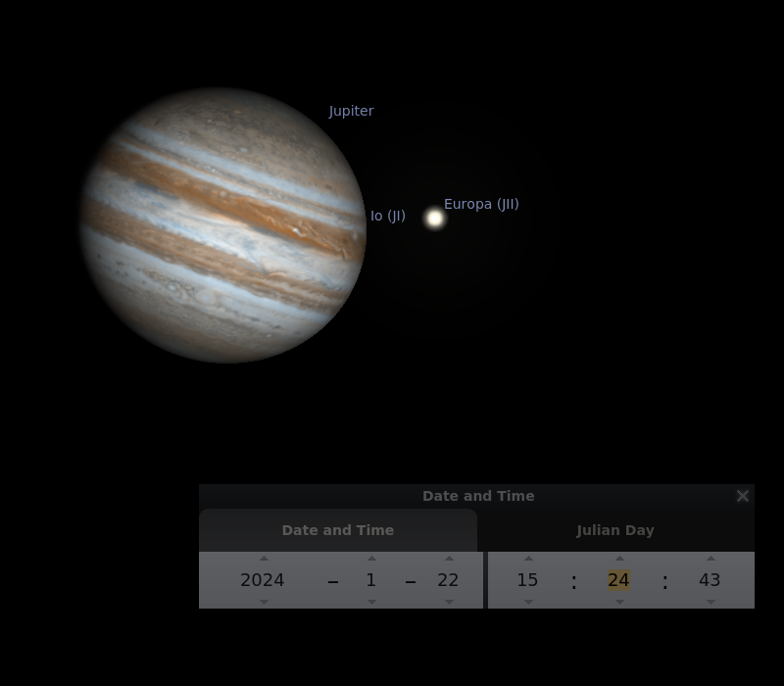Image resolution: width=784 pixels, height=686 pixels.
Task: Select the bright moon Europa
Action: click(x=435, y=218)
